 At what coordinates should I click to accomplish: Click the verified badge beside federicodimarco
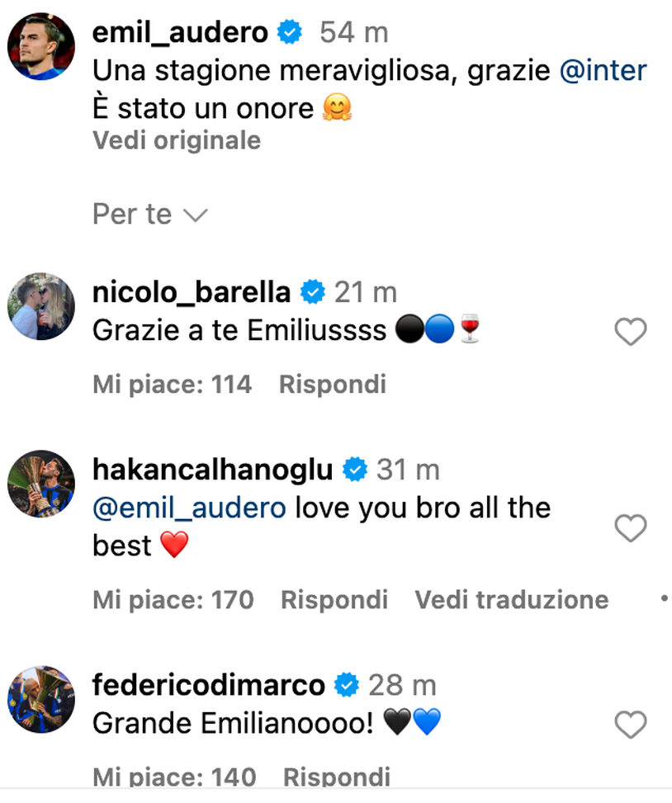[x=347, y=684]
